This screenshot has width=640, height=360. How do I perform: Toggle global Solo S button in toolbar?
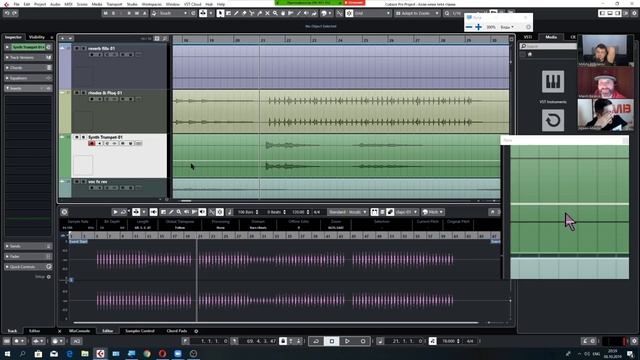tap(113, 13)
